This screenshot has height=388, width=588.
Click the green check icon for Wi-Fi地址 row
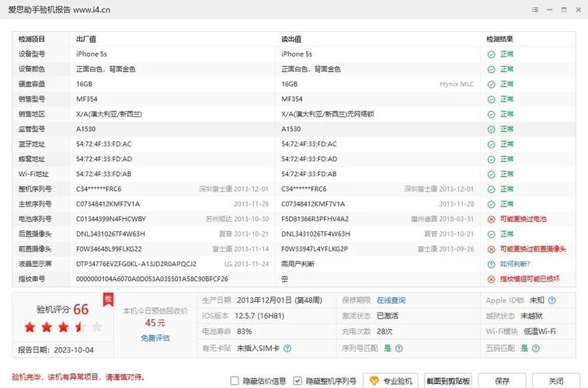click(491, 174)
